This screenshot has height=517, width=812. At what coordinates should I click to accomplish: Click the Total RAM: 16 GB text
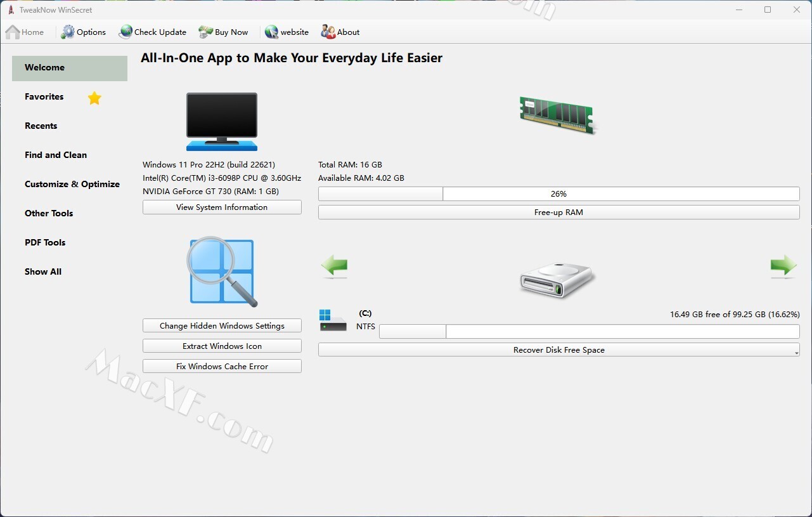350,165
